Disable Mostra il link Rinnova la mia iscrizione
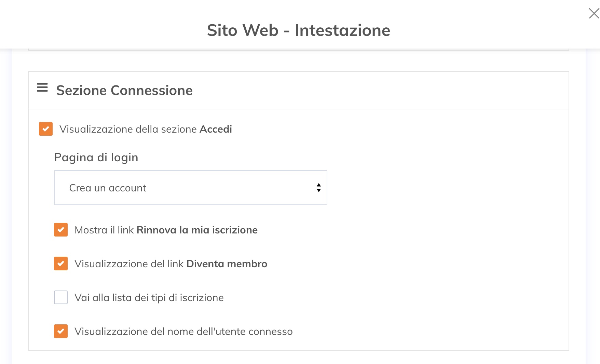The height and width of the screenshot is (364, 600). [61, 230]
